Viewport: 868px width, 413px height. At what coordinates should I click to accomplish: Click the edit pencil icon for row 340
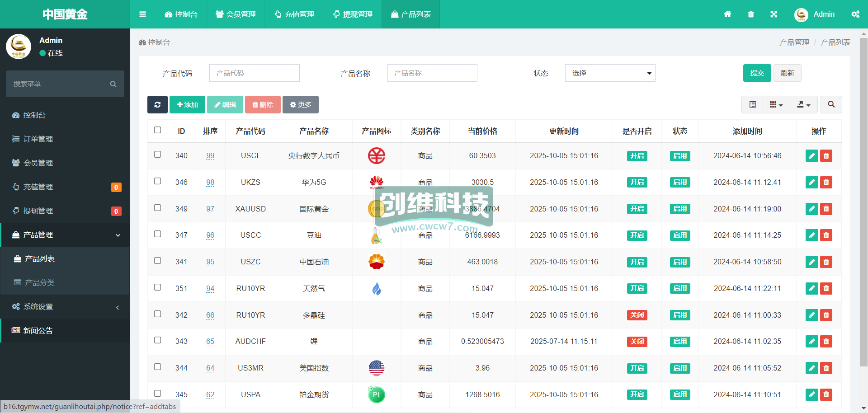[811, 156]
